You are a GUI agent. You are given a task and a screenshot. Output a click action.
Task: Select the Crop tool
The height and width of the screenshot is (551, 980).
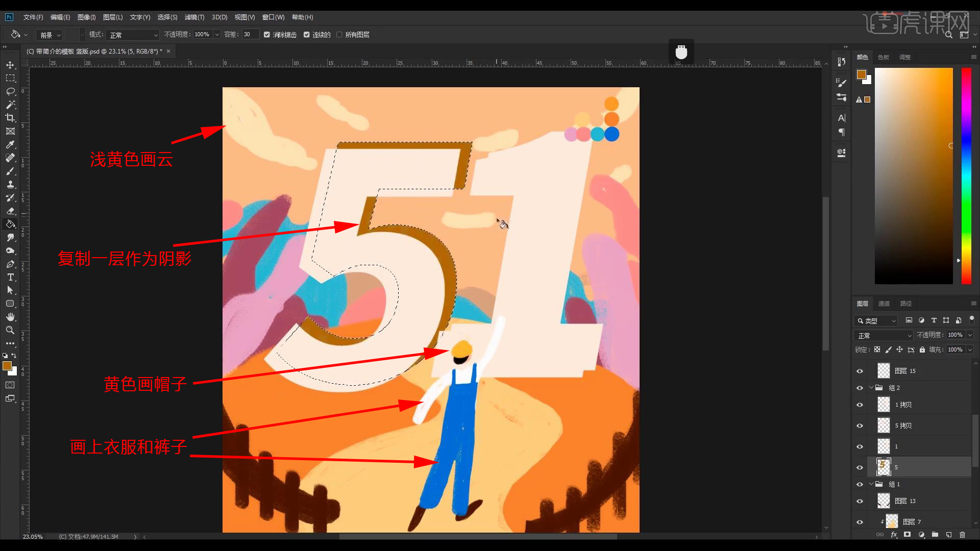[10, 118]
